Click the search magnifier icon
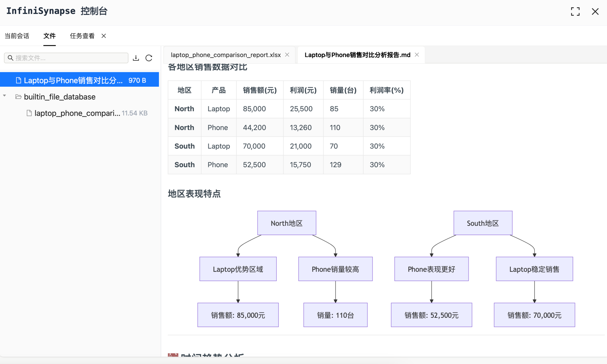 click(10, 58)
